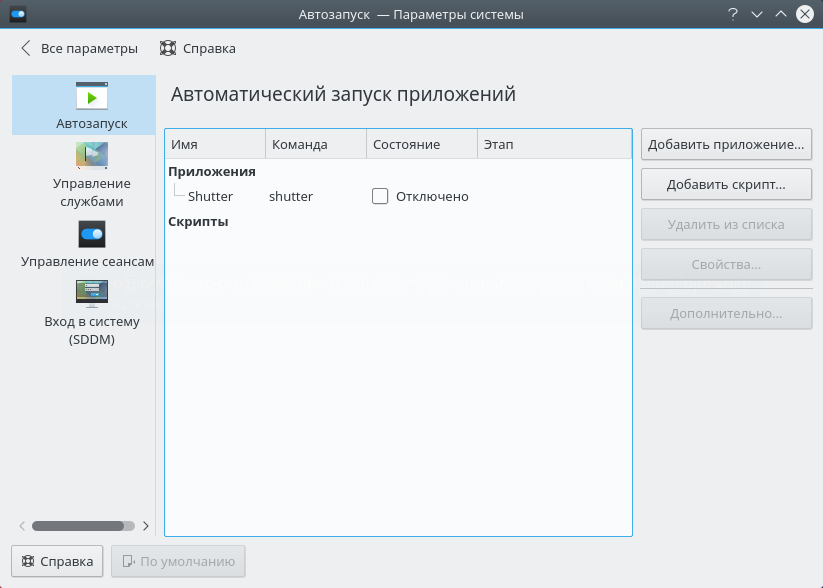Viewport: 823px width, 588px height.
Task: Click the bottom Справка button
Action: (x=57, y=561)
